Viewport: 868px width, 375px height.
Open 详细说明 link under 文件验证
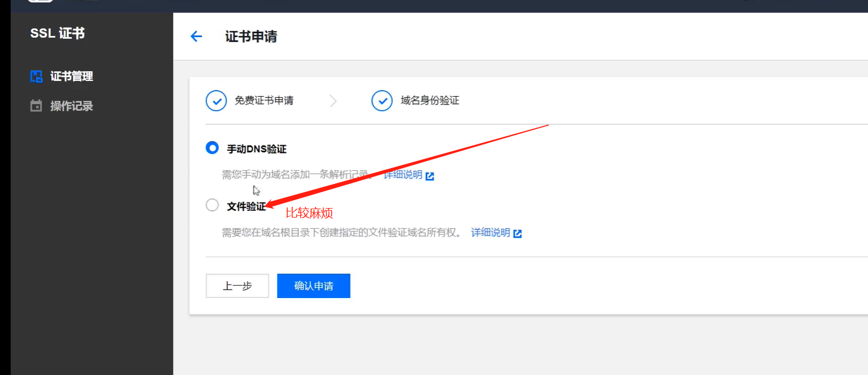click(491, 233)
